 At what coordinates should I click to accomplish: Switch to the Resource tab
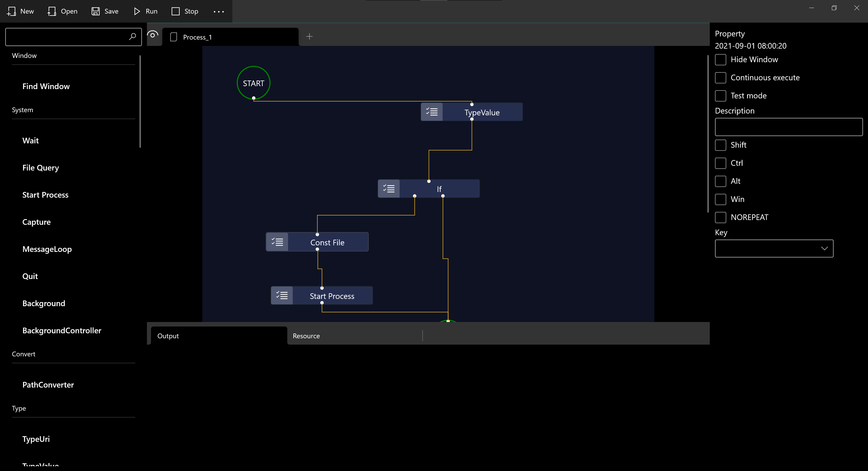306,336
